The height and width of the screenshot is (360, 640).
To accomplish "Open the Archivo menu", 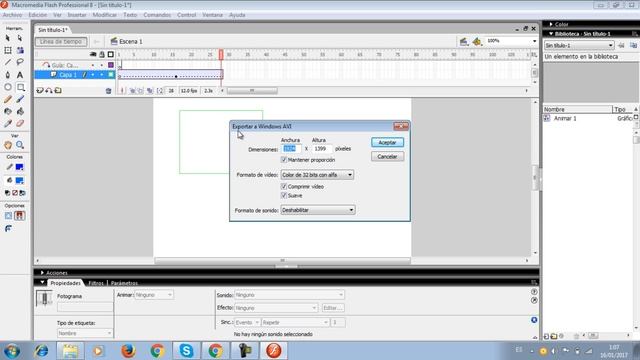I will (12, 15).
